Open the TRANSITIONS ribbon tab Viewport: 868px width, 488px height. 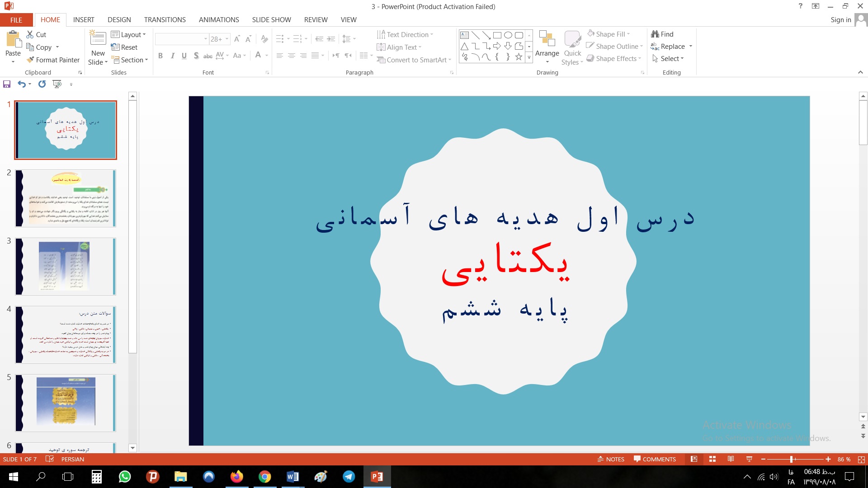point(165,20)
